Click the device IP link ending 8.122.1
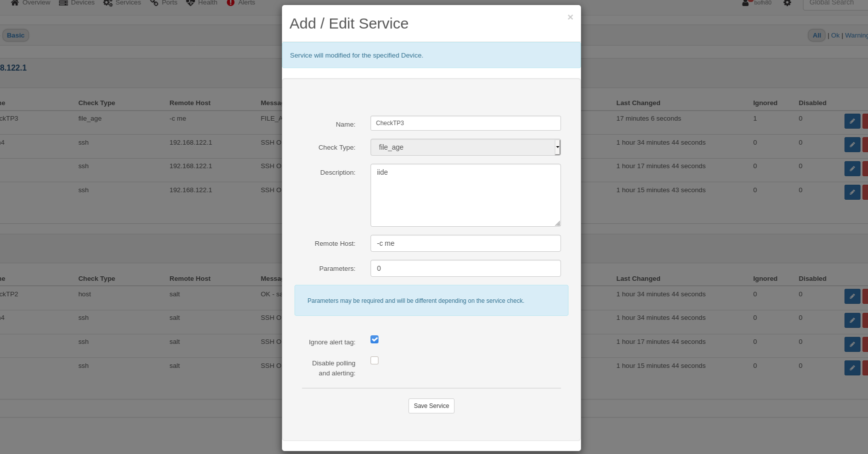This screenshot has width=868, height=454. point(13,68)
